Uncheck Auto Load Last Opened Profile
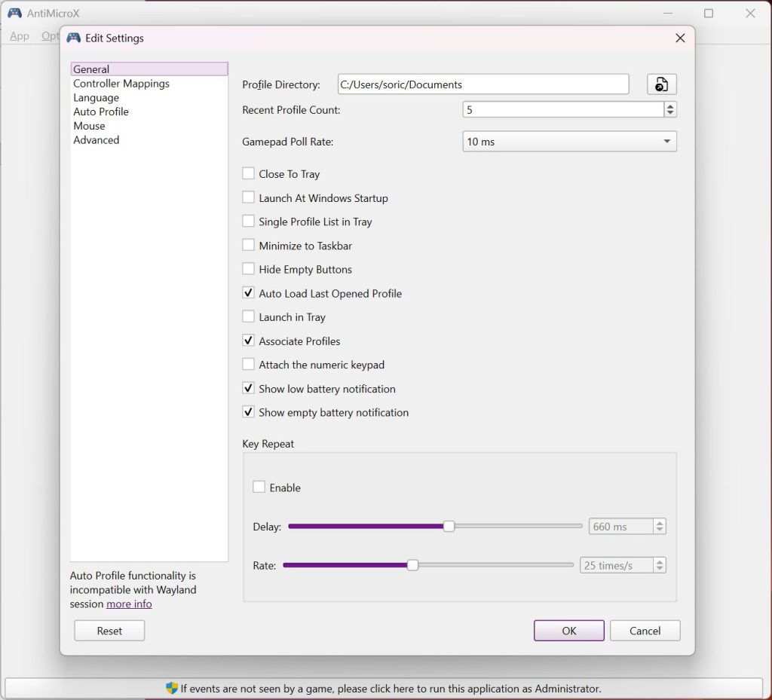 [x=248, y=293]
